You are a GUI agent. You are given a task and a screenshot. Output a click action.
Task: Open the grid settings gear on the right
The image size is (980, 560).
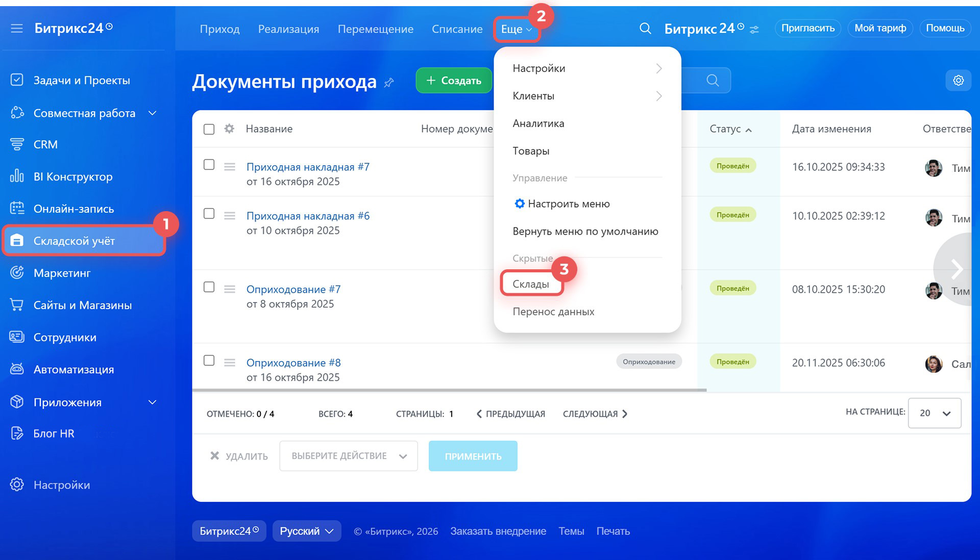pos(959,80)
